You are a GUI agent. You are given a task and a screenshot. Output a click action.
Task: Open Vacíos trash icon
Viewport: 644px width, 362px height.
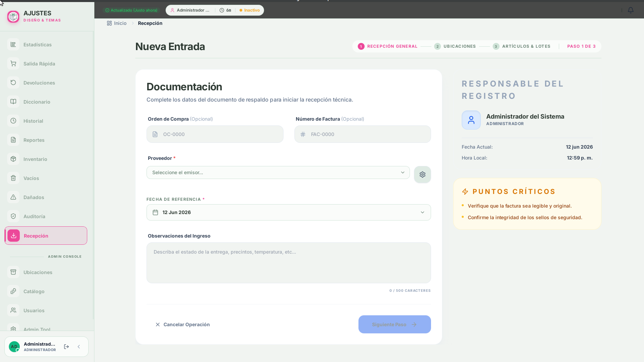click(13, 178)
